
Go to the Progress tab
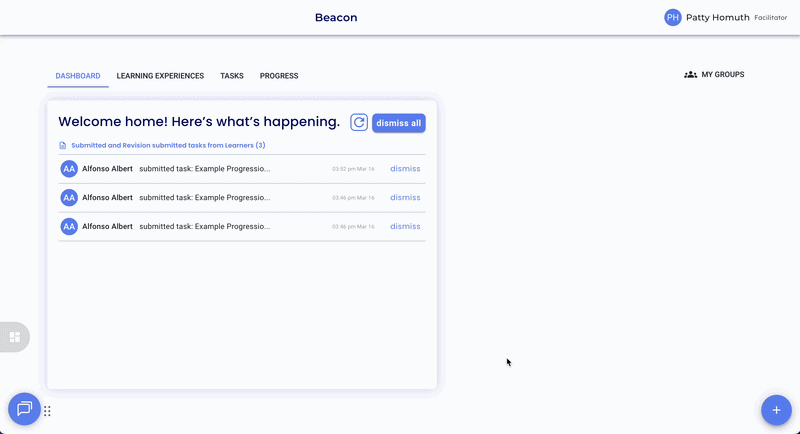coord(279,76)
